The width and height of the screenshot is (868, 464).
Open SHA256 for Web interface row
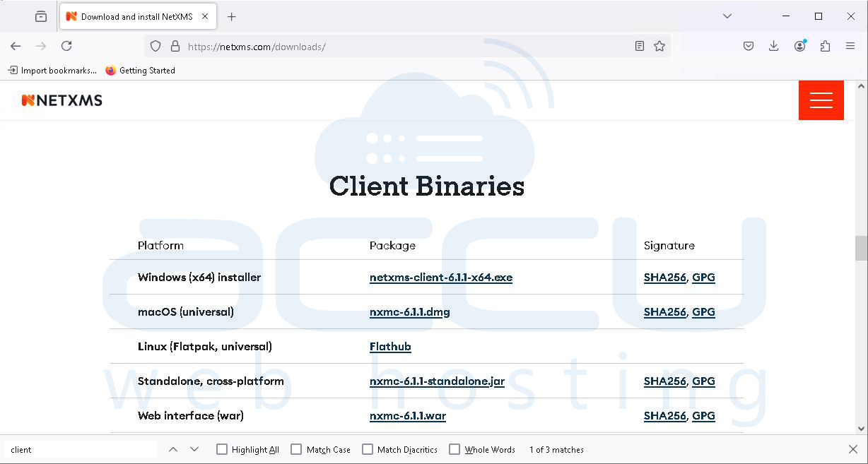(x=665, y=416)
